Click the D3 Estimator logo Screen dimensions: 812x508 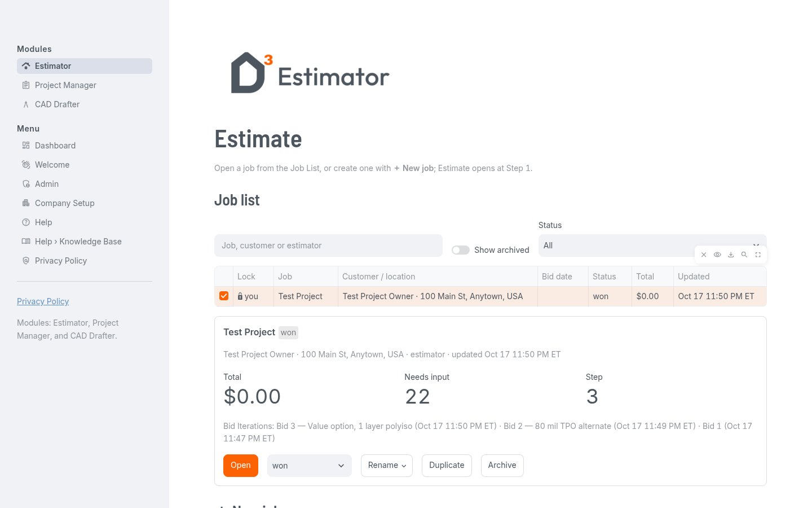[310, 73]
